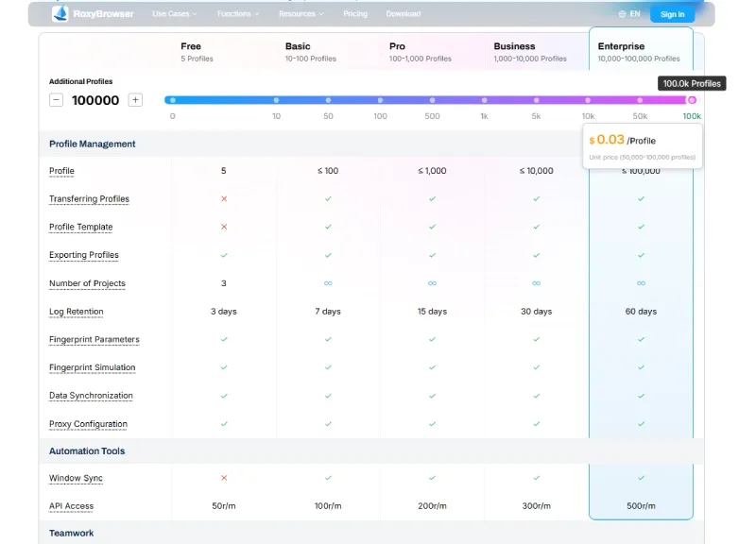Click the globe language icon

(622, 14)
